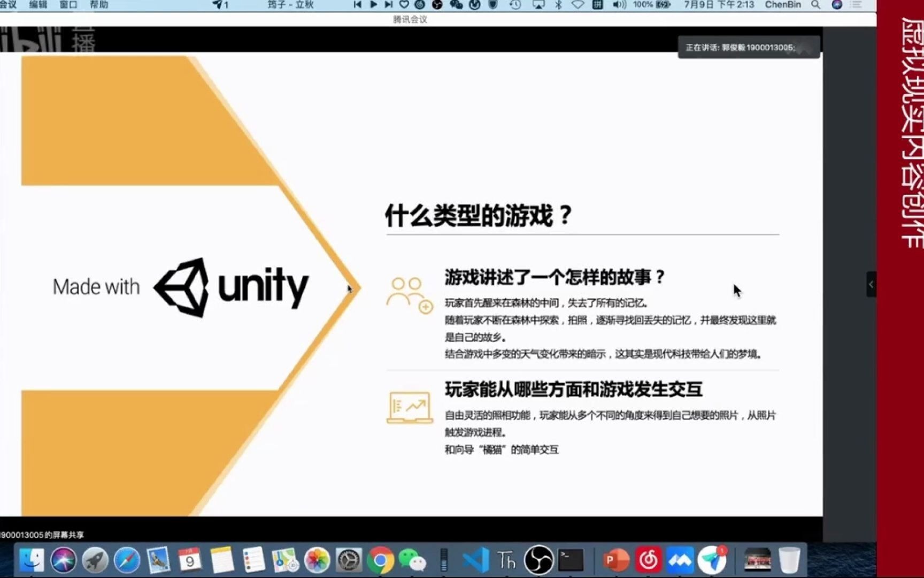Open Notification Center list icon
The height and width of the screenshot is (578, 924).
click(856, 5)
